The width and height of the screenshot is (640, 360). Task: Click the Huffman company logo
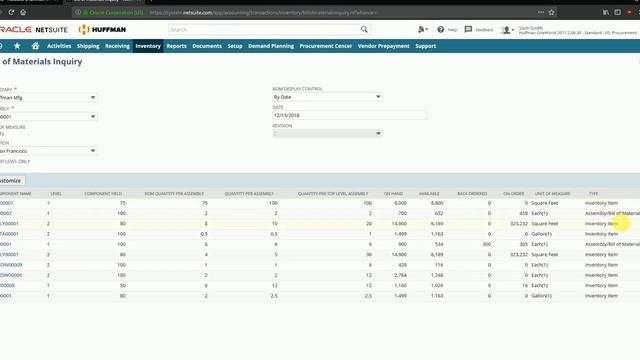pyautogui.click(x=102, y=29)
